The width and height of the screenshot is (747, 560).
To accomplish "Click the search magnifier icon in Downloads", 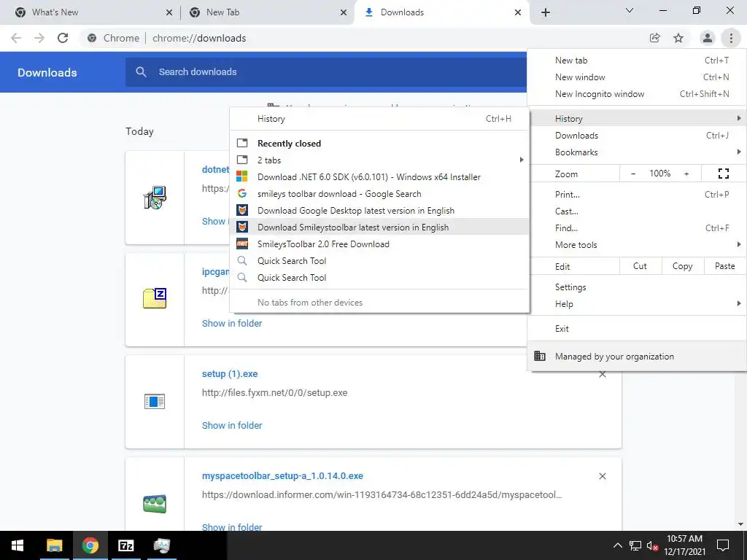I will click(141, 72).
